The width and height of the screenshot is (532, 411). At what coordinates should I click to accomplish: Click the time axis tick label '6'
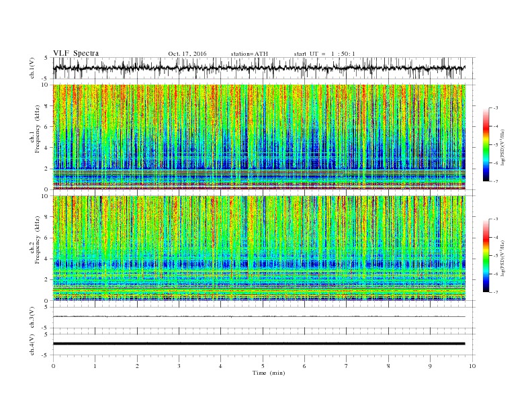point(305,366)
